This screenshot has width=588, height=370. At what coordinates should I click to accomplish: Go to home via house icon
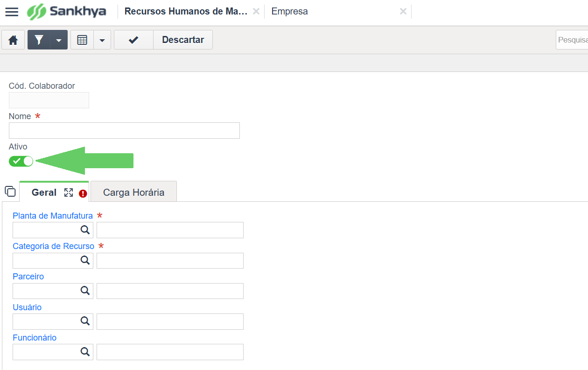13,40
